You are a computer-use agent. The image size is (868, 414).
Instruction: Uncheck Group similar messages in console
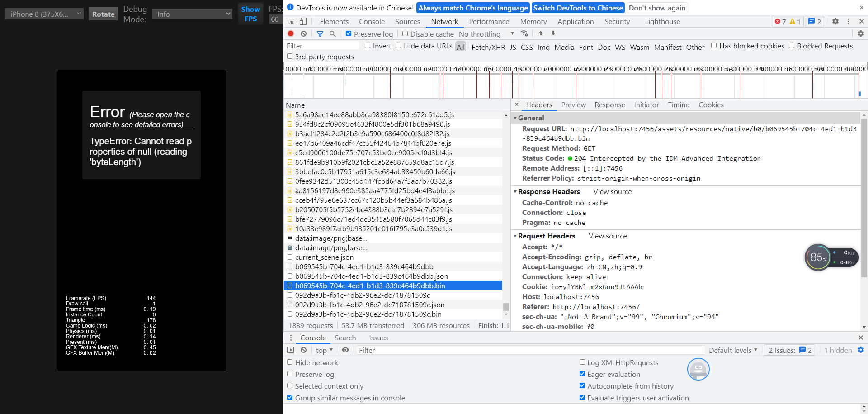point(290,397)
